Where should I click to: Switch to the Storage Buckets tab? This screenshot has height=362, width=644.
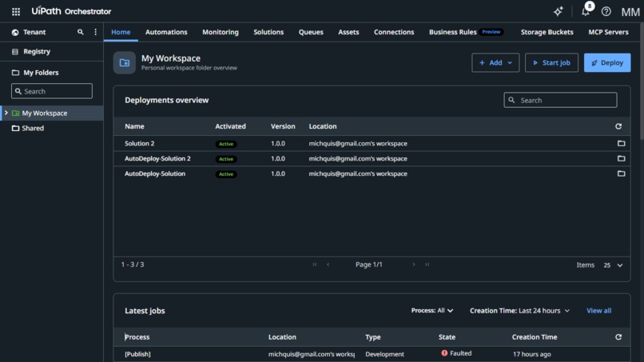point(547,32)
